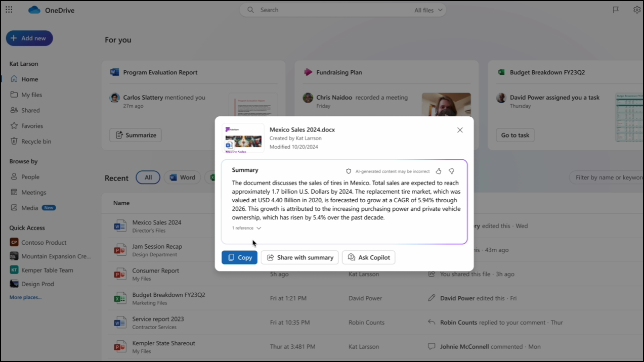
Task: Click the More places link
Action: (25, 297)
